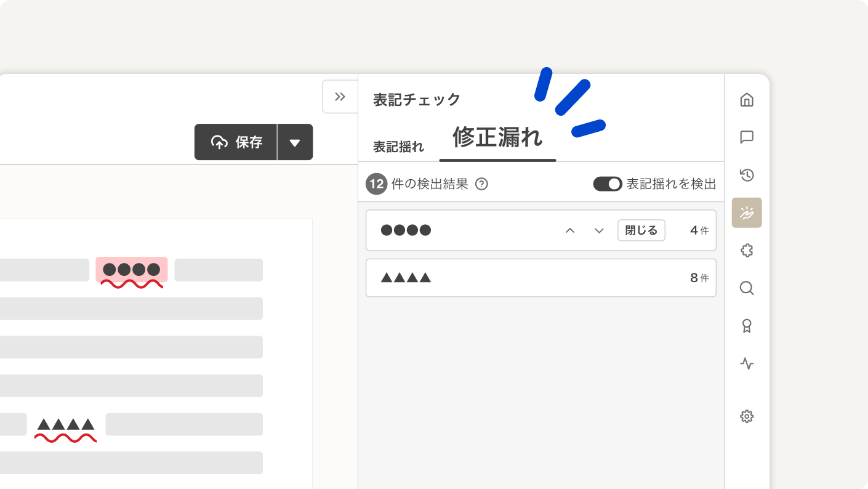Open Search from the right sidebar

pyautogui.click(x=747, y=288)
